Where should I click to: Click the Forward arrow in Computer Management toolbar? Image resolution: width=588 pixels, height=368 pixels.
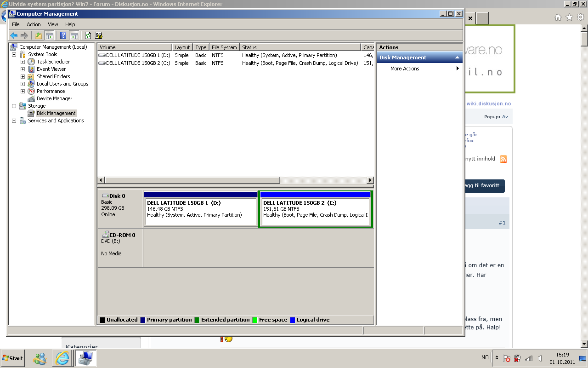click(24, 35)
